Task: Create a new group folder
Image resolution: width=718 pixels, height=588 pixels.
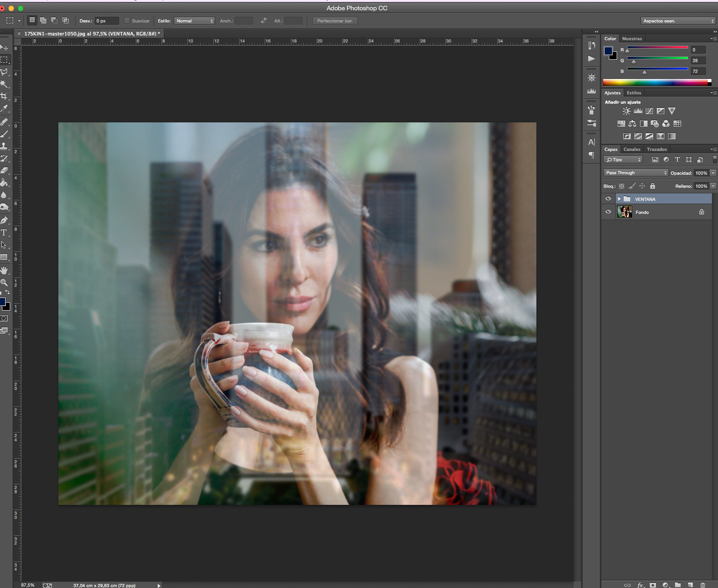Action: point(678,585)
